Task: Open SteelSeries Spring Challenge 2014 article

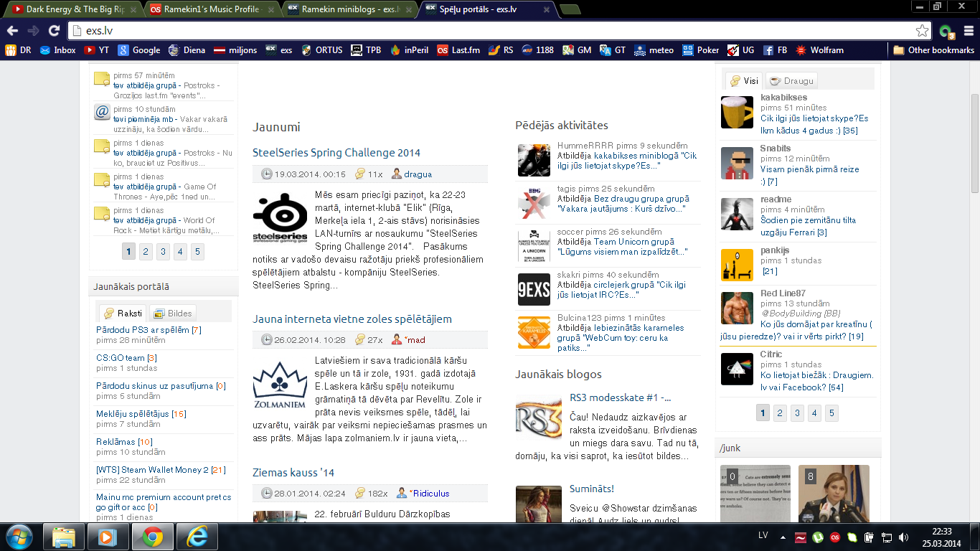Action: coord(336,152)
